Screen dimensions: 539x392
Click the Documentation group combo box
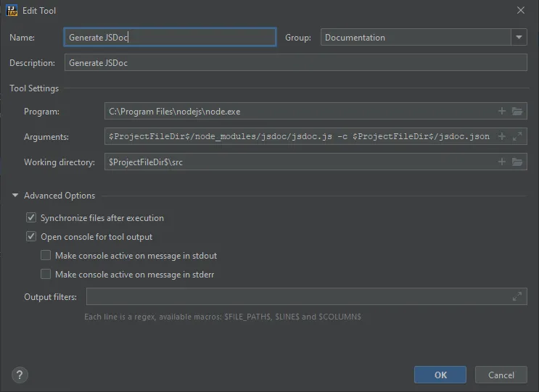pos(415,37)
